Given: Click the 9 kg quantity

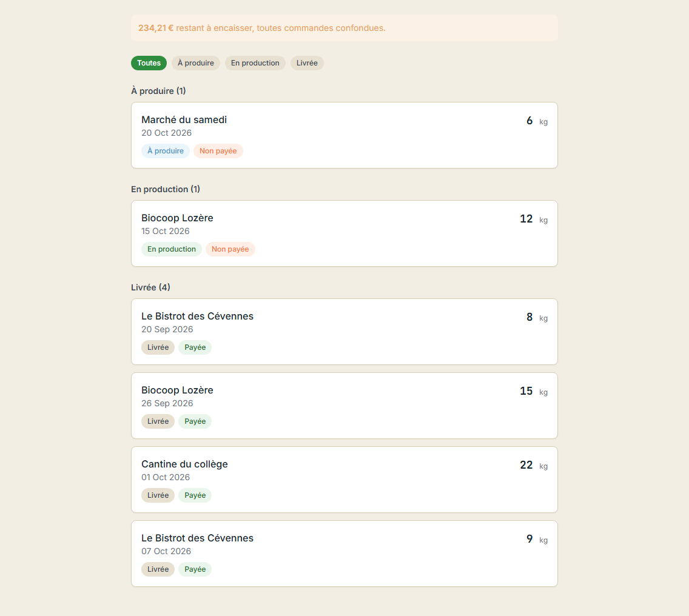Looking at the screenshot, I should (x=537, y=539).
